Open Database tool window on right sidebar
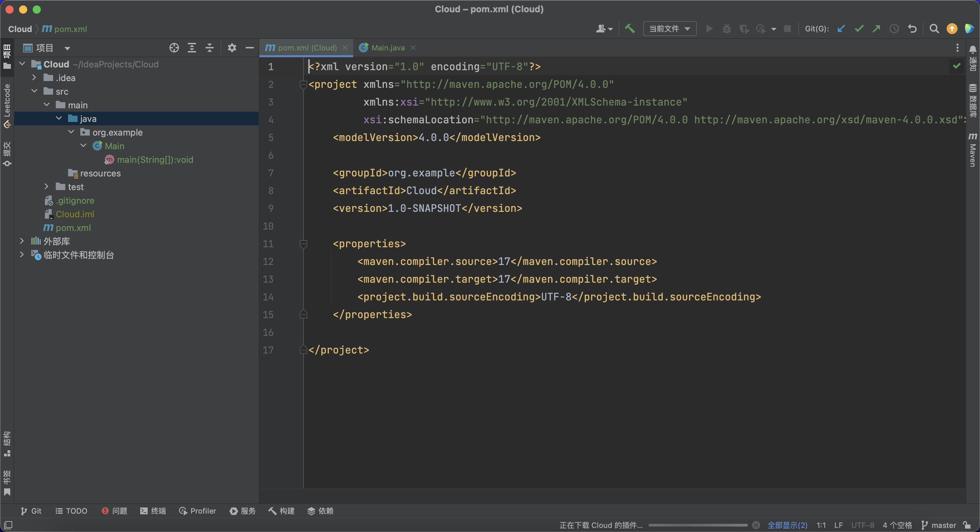Screen dimensions: 980x532 [x=973, y=100]
